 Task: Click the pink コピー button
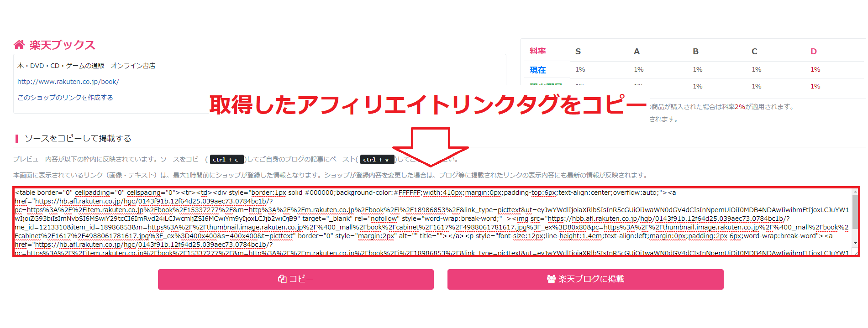pyautogui.click(x=296, y=279)
